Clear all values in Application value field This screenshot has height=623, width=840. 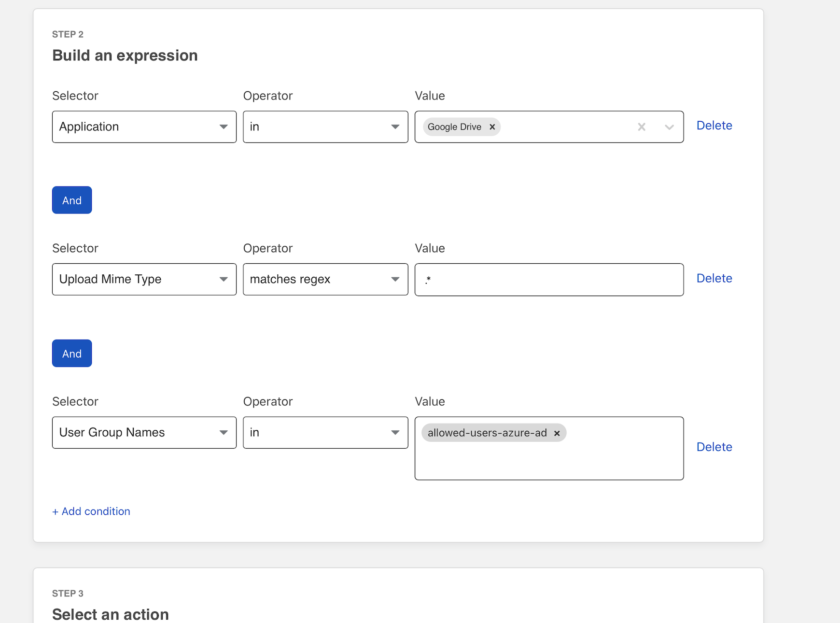coord(641,127)
